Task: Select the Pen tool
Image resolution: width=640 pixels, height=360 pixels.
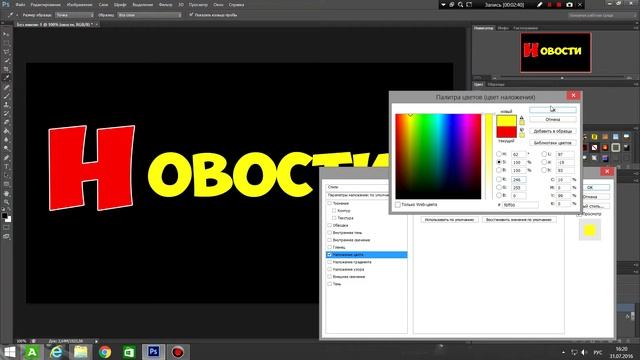Action: point(6,158)
